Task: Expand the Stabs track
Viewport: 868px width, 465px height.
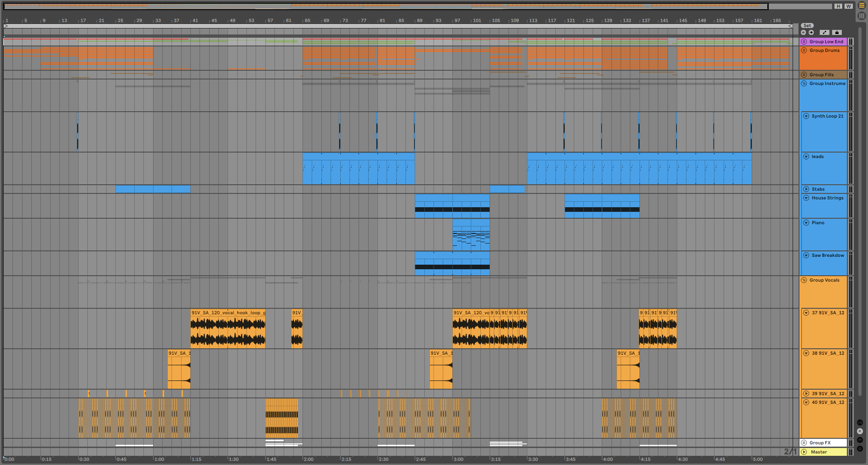Action: coord(806,189)
